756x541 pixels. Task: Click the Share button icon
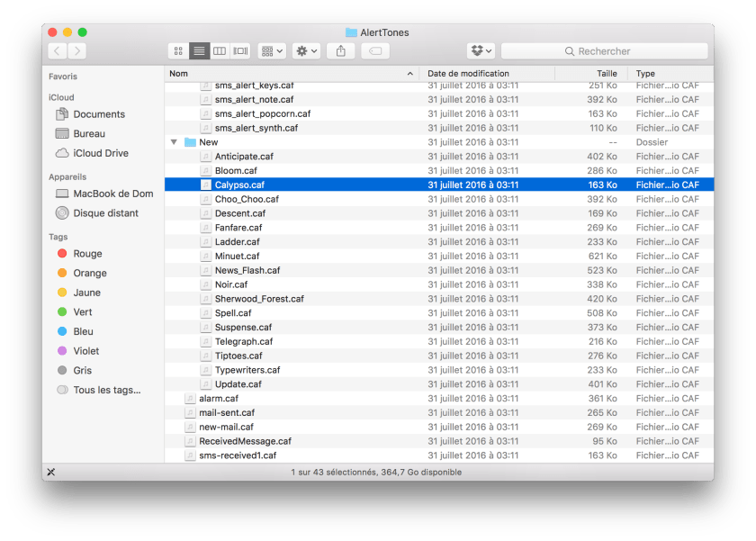click(x=341, y=51)
